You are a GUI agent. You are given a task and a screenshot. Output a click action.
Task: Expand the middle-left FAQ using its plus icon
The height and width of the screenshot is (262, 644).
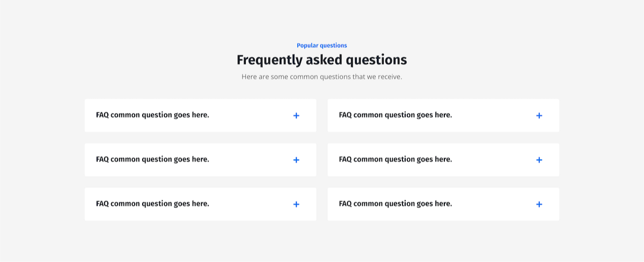tap(296, 160)
